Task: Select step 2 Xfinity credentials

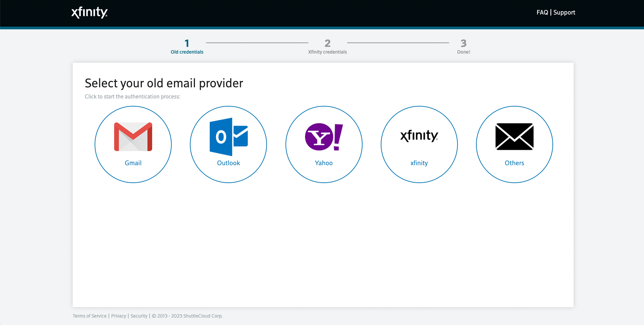Action: pos(328,47)
